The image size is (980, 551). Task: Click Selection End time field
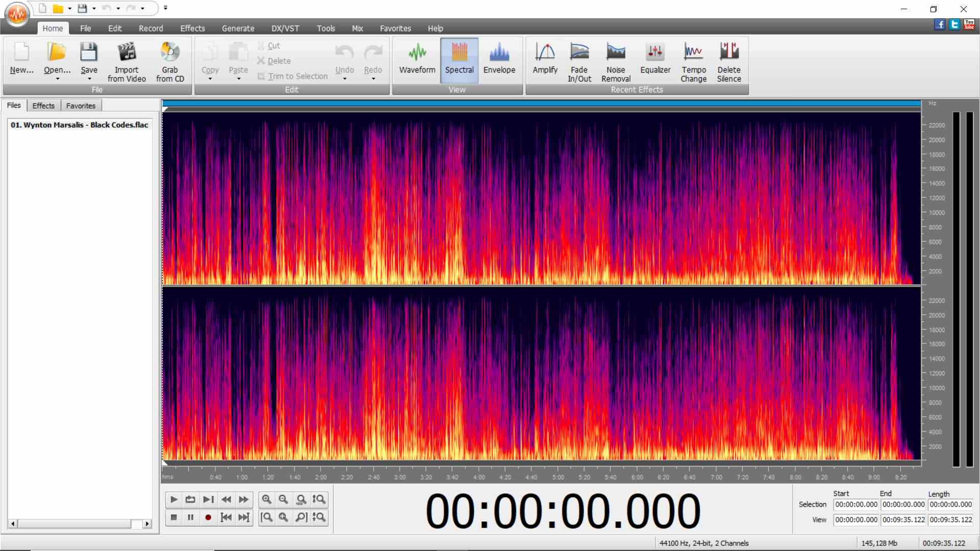[x=903, y=505]
